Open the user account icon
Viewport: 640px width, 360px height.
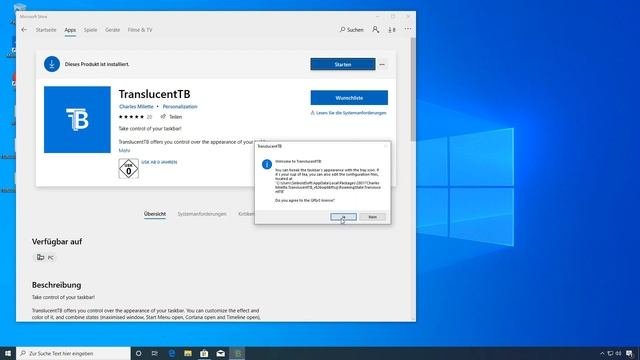click(376, 29)
